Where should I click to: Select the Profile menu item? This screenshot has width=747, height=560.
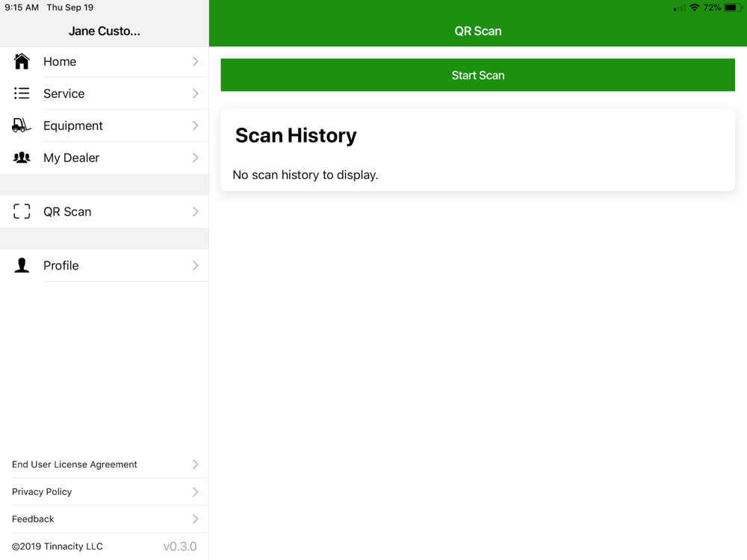click(x=61, y=265)
